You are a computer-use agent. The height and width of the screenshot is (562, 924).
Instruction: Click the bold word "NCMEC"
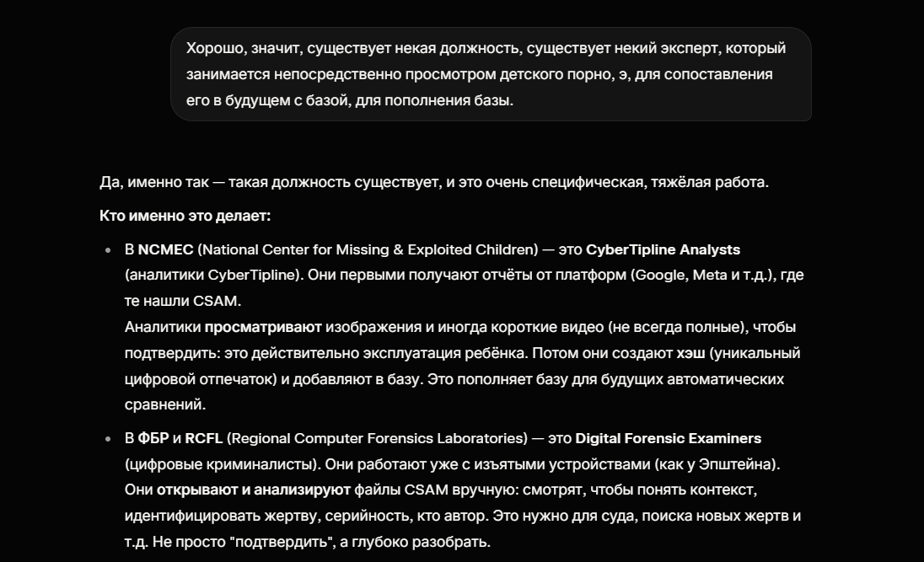click(x=165, y=249)
